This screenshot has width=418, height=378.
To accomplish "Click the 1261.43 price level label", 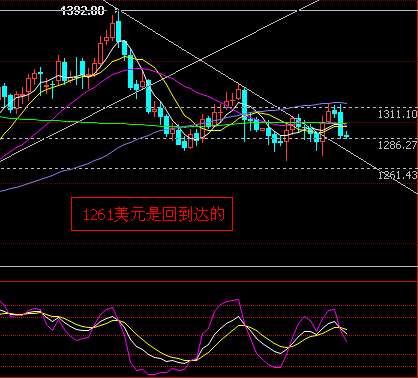I will [397, 175].
